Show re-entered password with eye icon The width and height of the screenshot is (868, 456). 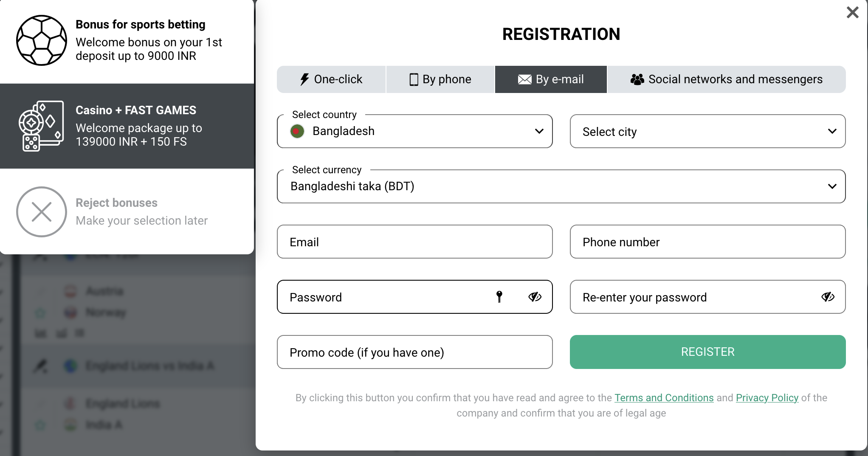click(x=828, y=297)
